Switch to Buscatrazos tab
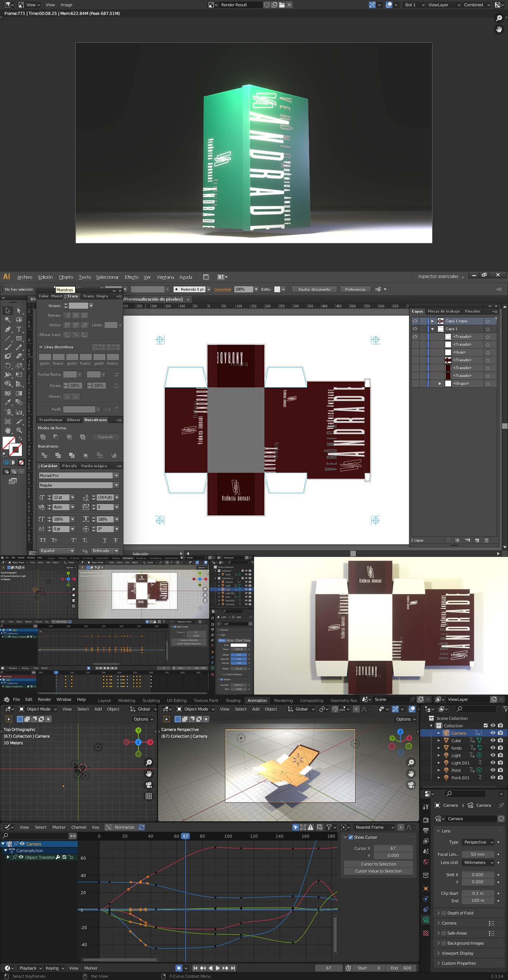Image resolution: width=508 pixels, height=980 pixels. 96,420
